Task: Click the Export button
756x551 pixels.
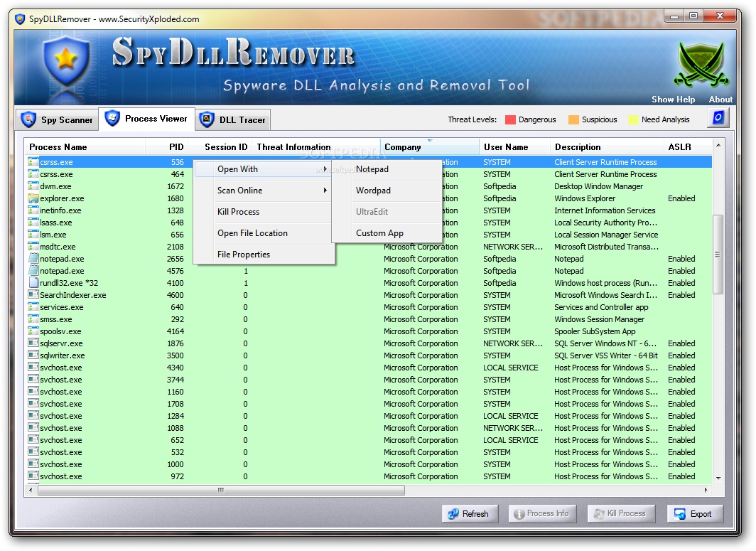Action: point(695,514)
